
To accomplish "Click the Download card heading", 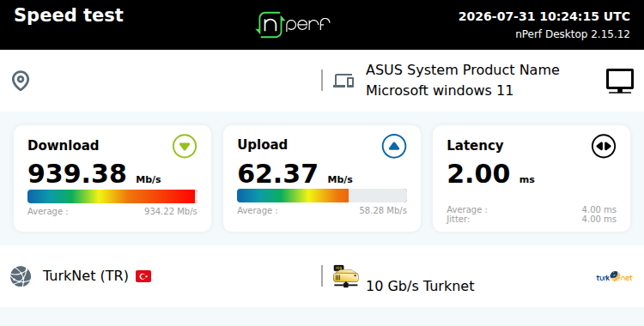I will [64, 145].
